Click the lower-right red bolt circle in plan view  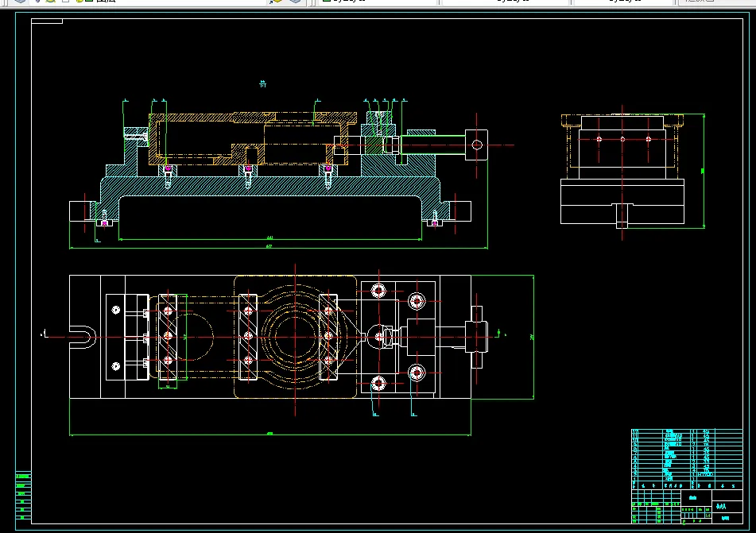pyautogui.click(x=418, y=373)
